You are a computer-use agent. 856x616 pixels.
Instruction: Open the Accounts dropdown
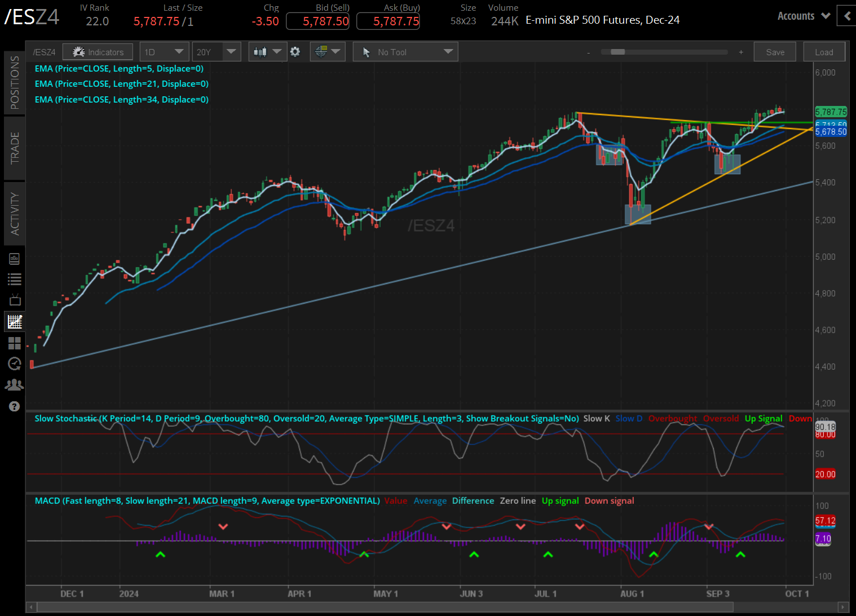pos(804,16)
